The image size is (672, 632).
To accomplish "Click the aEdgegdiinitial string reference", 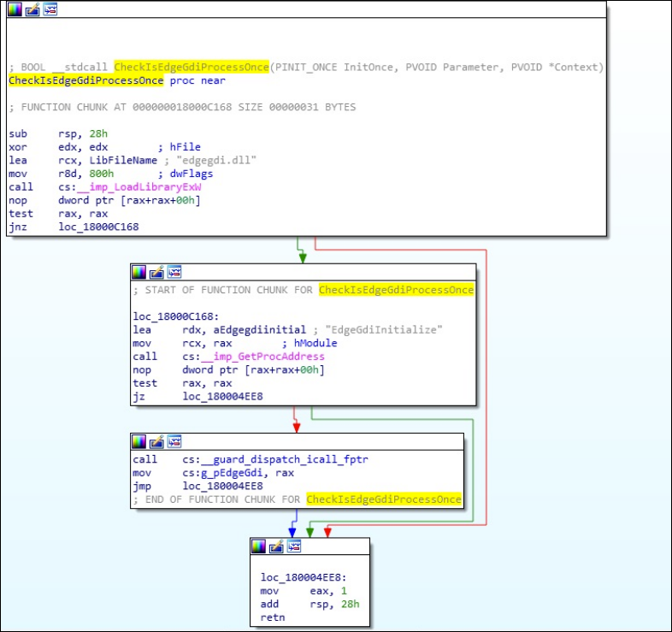I will (x=260, y=330).
